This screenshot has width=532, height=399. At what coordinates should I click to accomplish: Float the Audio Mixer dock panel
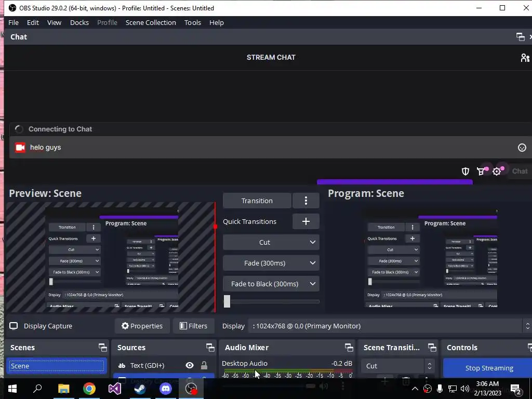coord(349,348)
